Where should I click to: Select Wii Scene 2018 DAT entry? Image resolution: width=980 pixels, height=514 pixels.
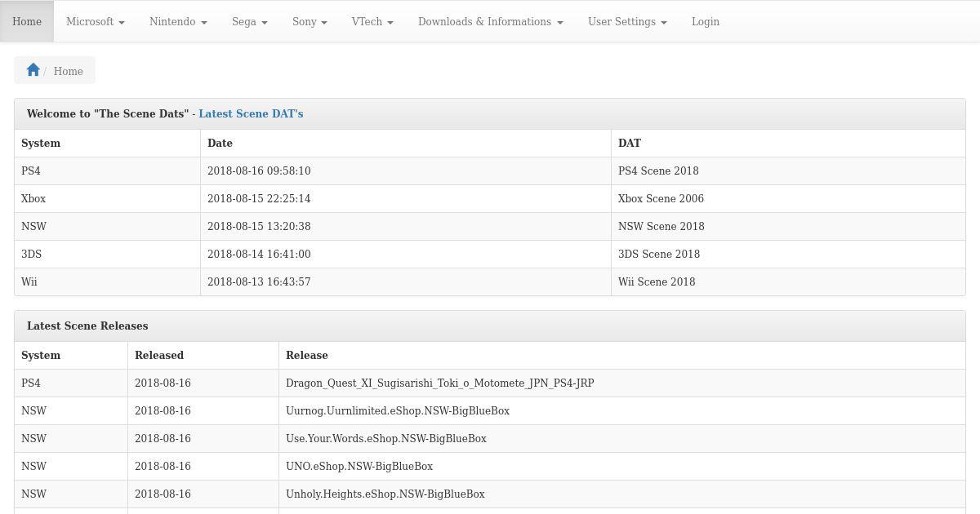pos(657,281)
